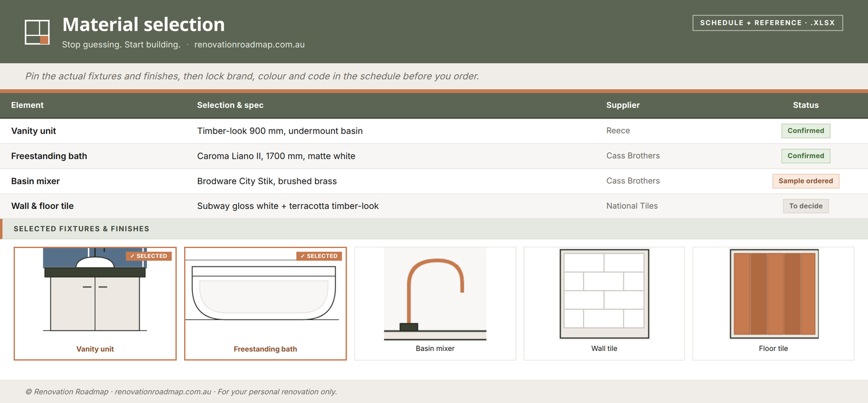The height and width of the screenshot is (403, 868).
Task: Click the Confirmed status for Freestanding bath
Action: coord(805,156)
